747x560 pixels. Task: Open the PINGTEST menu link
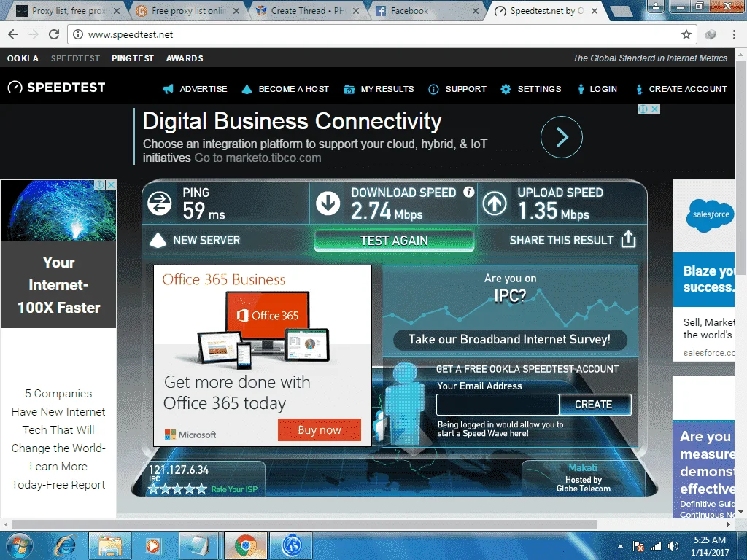coord(133,58)
